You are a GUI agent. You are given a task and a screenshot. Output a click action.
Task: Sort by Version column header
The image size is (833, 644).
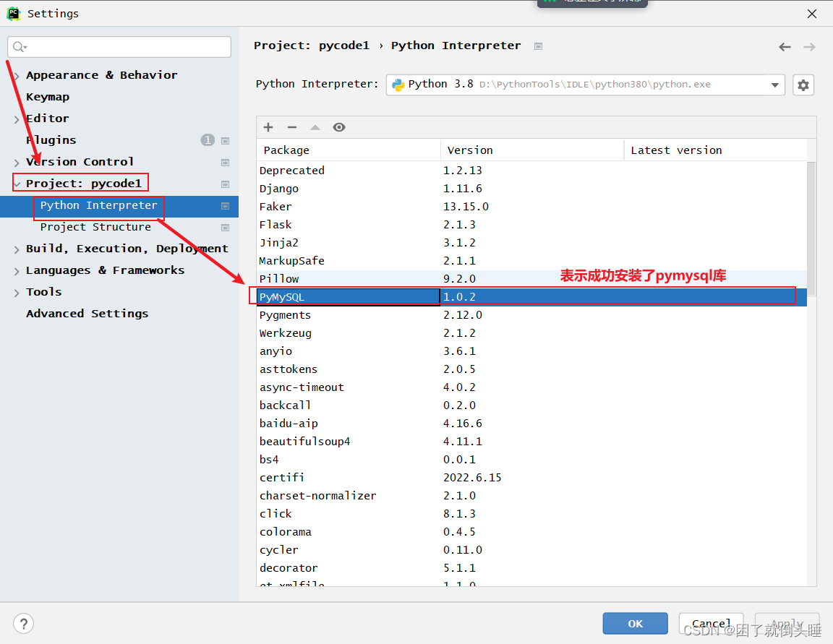[x=531, y=150]
